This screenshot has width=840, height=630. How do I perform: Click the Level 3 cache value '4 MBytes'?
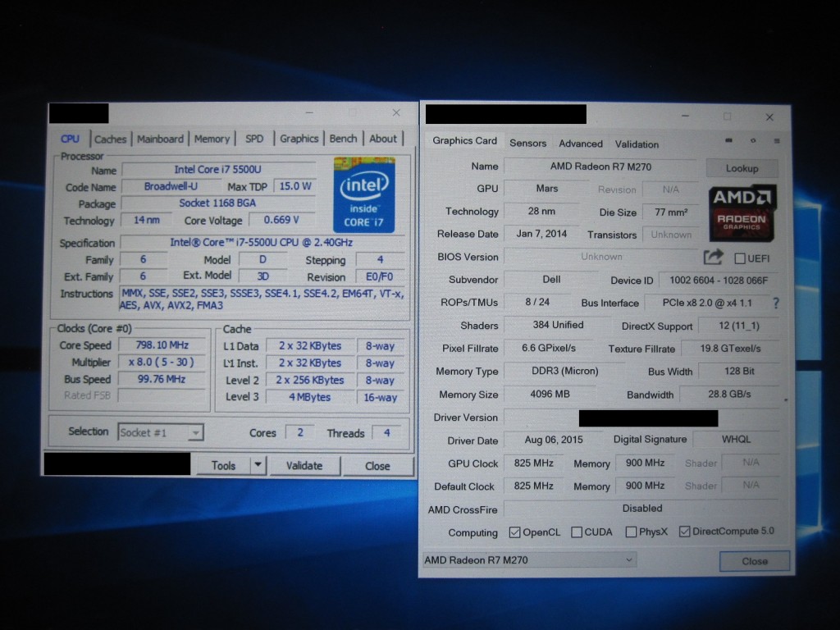[309, 398]
